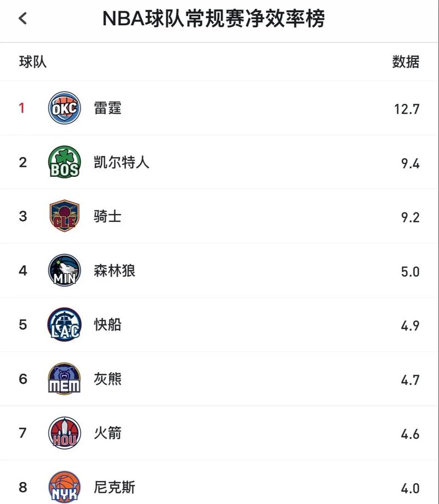Screen dimensions: 439x504
Task: Click the 数据 column header
Action: 406,62
